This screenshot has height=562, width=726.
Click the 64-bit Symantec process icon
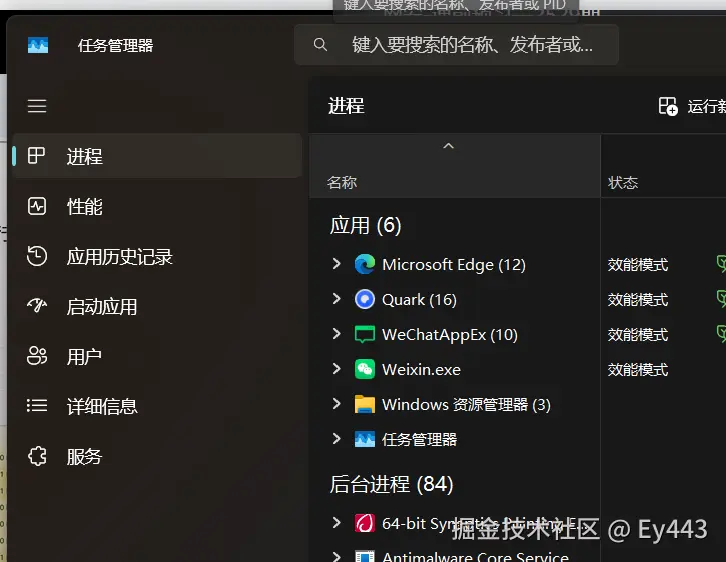click(x=364, y=523)
